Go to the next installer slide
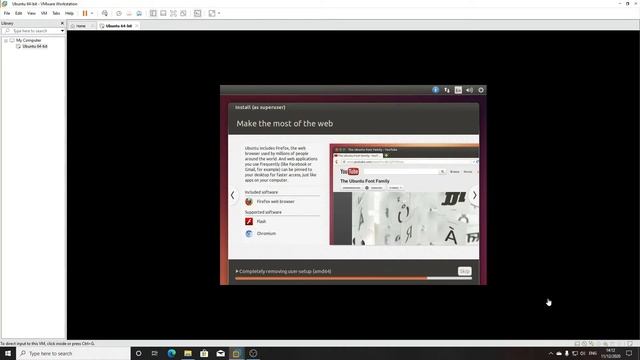Screen dimensions: 640x360 click(x=474, y=195)
